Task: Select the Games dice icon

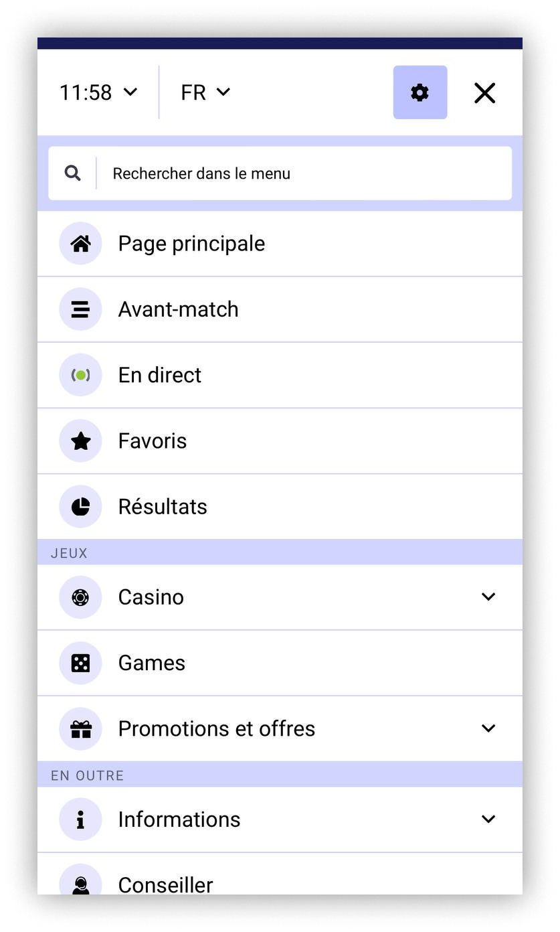Action: coord(80,662)
